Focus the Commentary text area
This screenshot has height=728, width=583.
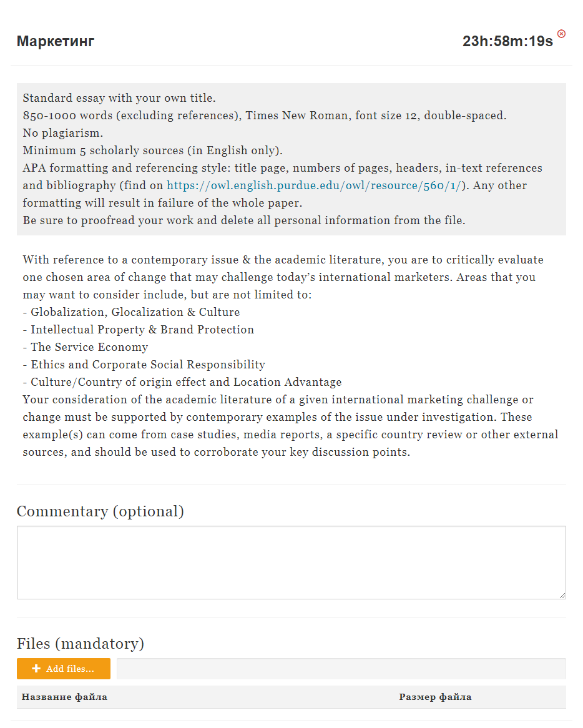pos(291,563)
